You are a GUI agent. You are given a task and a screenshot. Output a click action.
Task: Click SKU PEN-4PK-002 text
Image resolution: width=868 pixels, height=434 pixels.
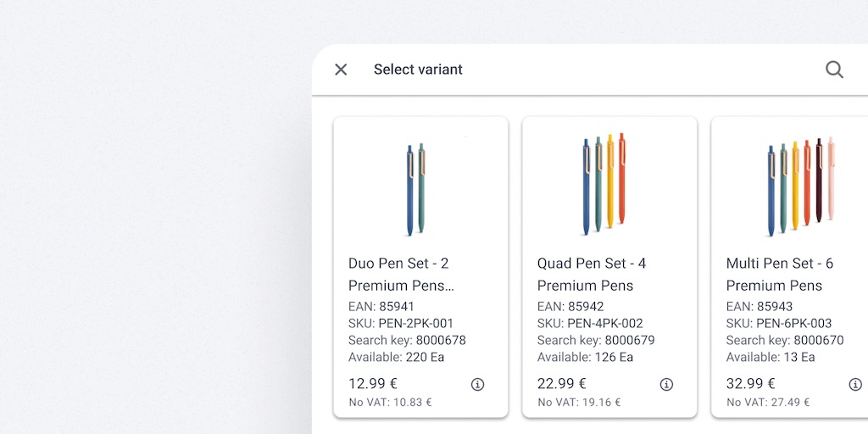[x=590, y=324]
